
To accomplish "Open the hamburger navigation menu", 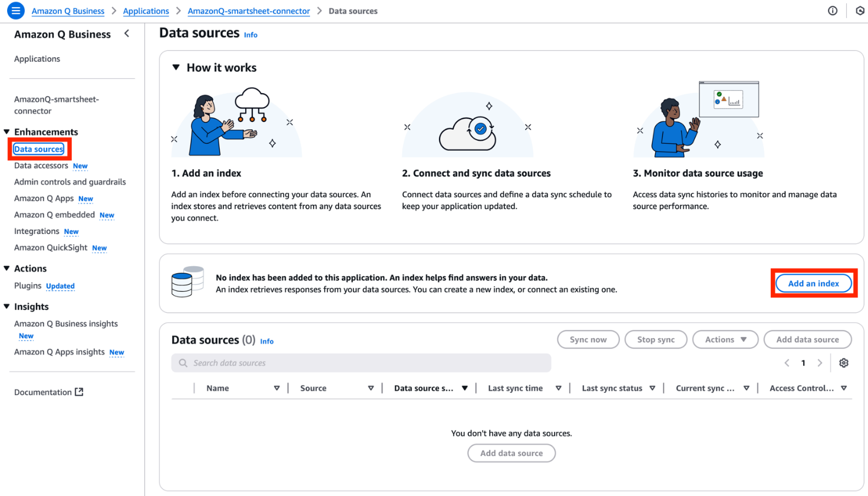I will 16,11.
